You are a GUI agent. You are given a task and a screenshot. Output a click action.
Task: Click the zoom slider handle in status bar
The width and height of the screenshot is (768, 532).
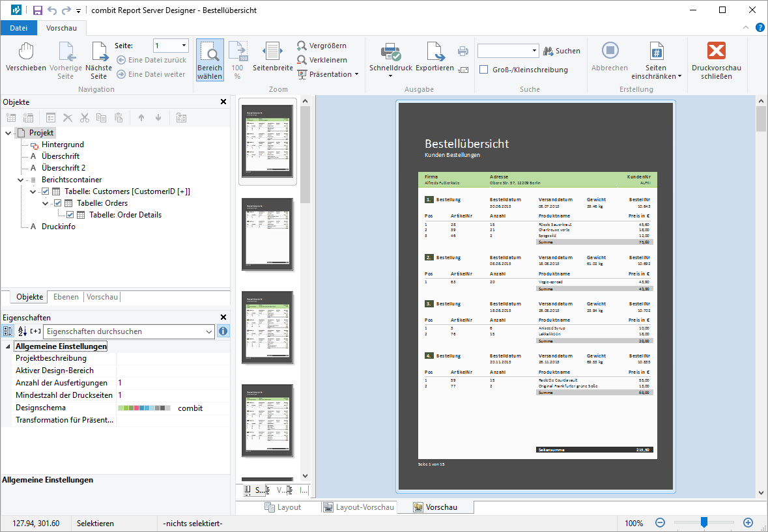704,522
